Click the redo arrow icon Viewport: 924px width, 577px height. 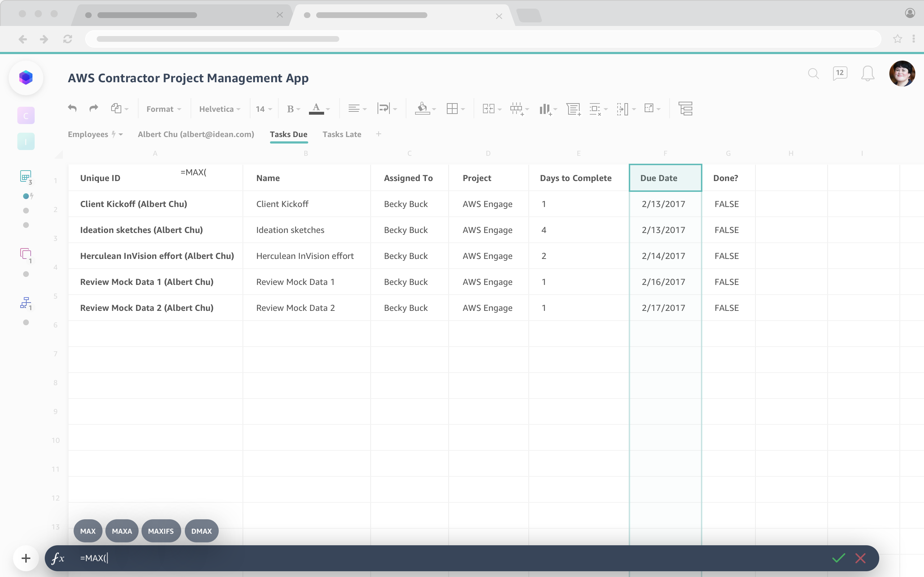(x=93, y=109)
